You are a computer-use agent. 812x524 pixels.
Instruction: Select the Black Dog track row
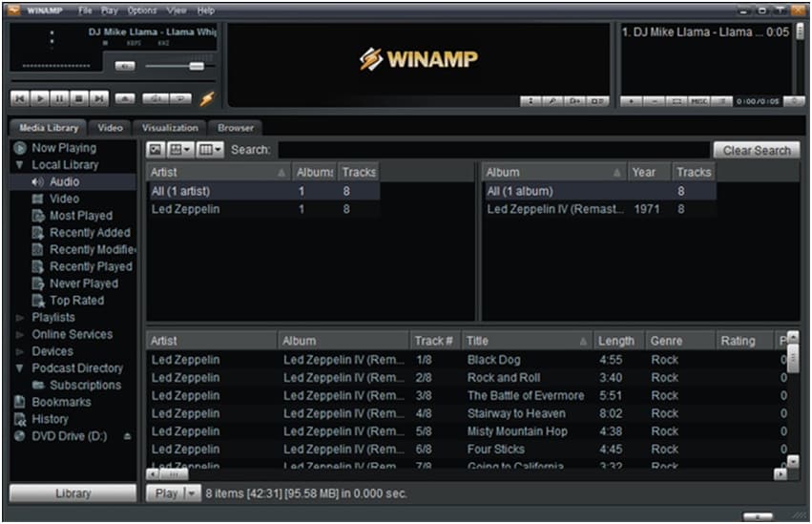tap(466, 360)
